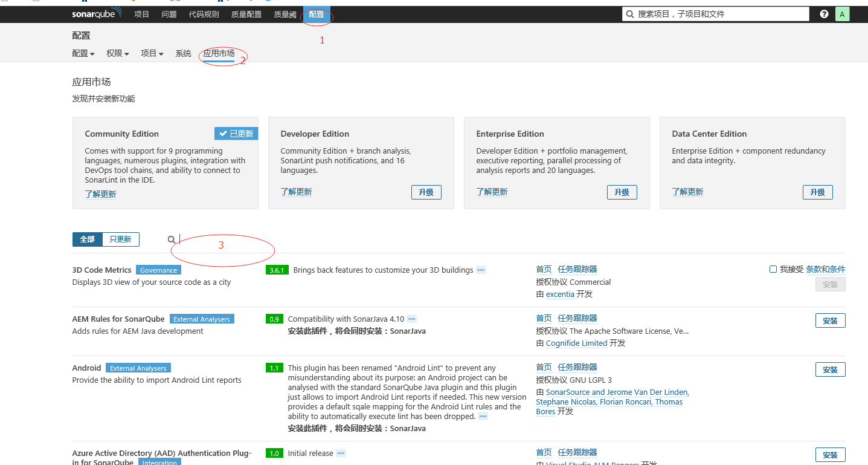Click the 0.9 version badge
The height and width of the screenshot is (465, 868).
tap(274, 319)
